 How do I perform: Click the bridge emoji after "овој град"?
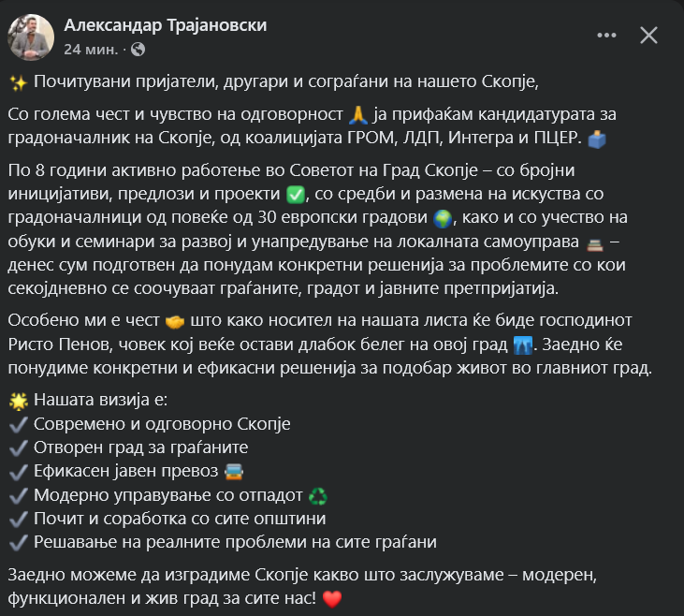tap(523, 345)
